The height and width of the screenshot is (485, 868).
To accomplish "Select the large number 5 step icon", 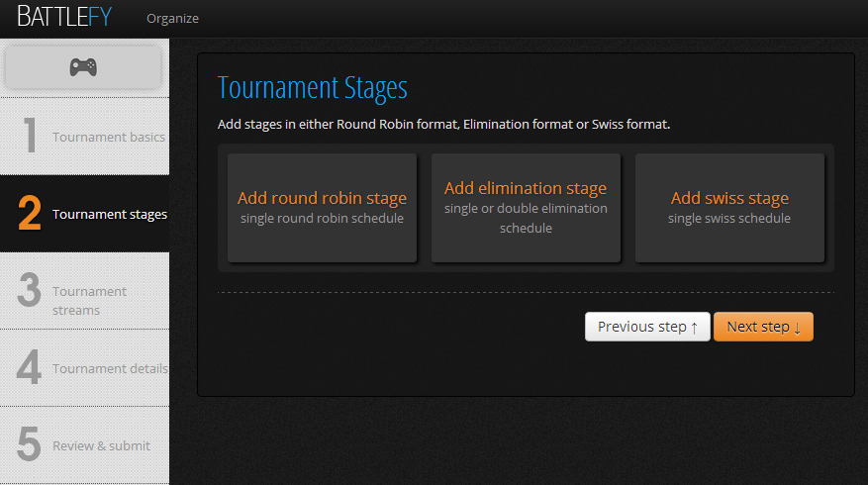I will (x=30, y=444).
